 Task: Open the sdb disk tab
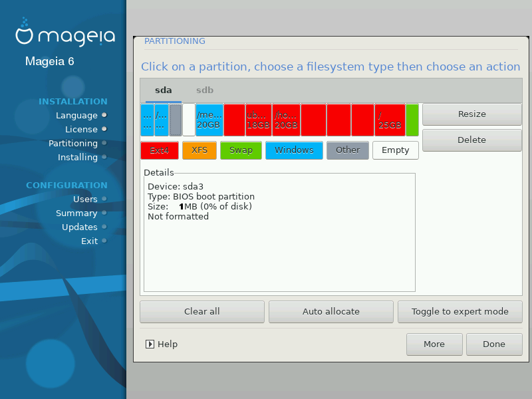point(204,90)
